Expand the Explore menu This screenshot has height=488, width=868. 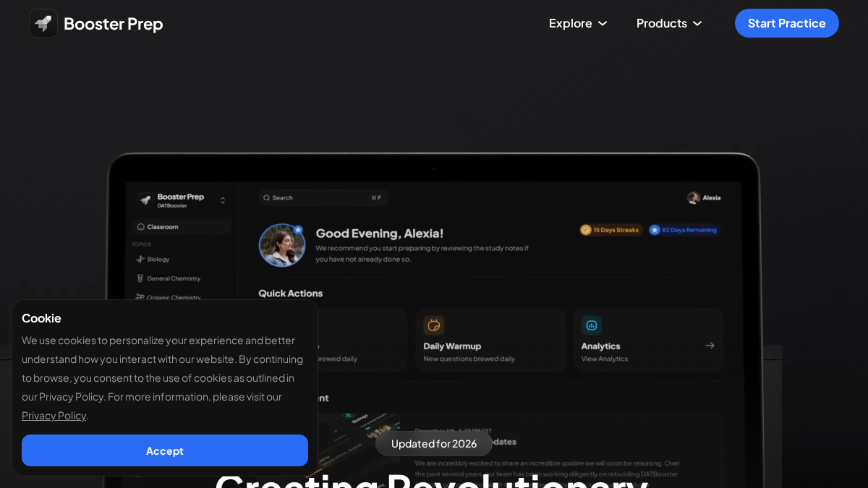578,23
